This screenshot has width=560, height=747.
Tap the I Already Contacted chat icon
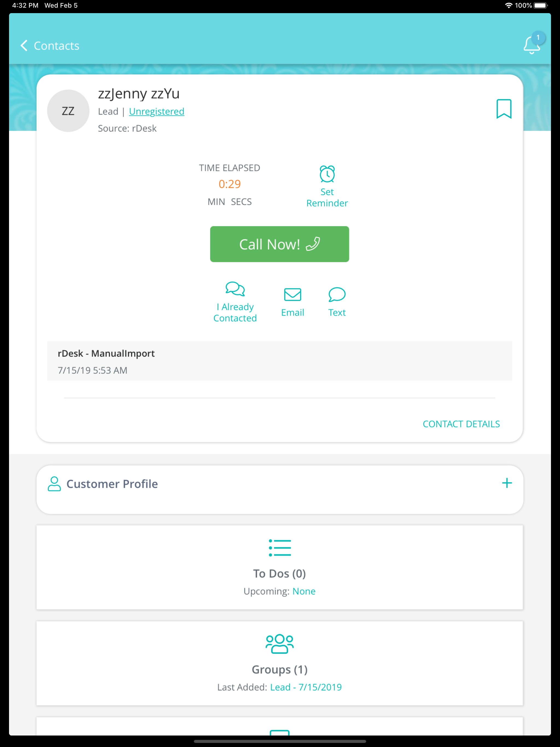235,289
